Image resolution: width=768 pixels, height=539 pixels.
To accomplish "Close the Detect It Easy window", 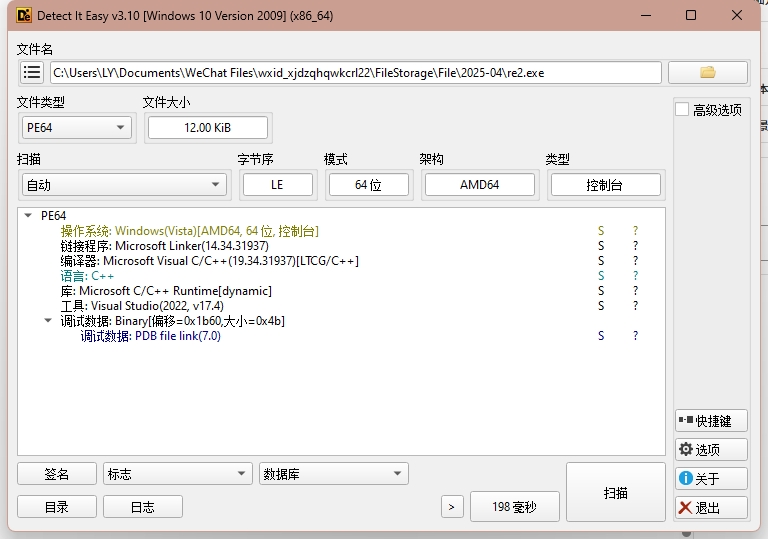I will point(737,16).
